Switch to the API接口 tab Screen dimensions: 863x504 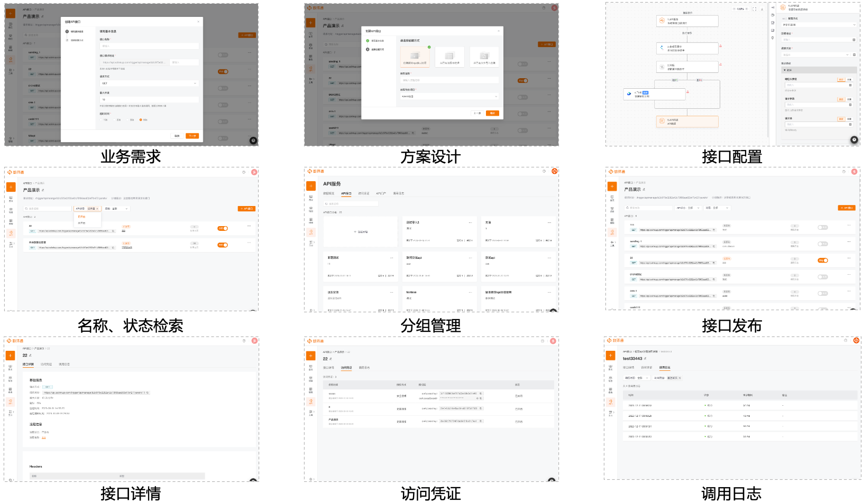coord(346,193)
